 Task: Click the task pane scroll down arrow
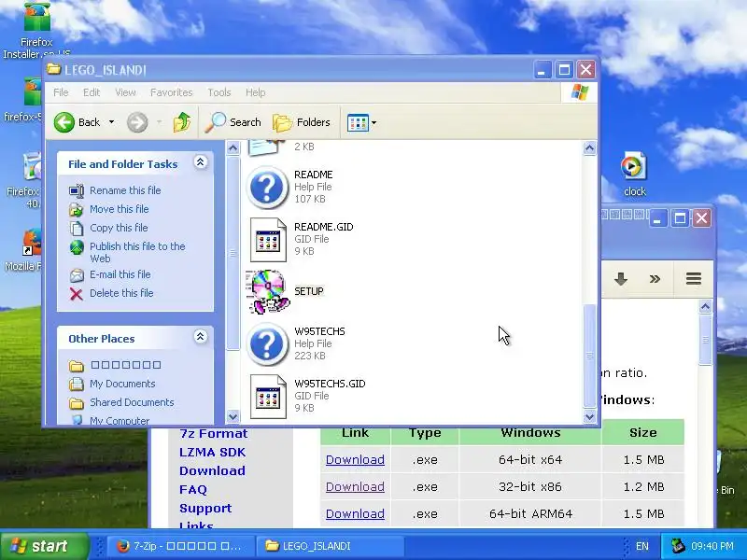[x=233, y=416]
